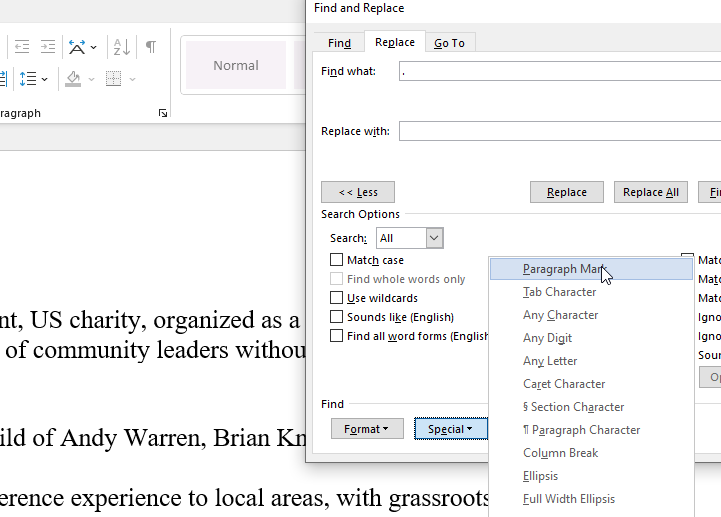Open the Paragraph settings dialog launcher
The width and height of the screenshot is (721, 517).
pyautogui.click(x=163, y=114)
